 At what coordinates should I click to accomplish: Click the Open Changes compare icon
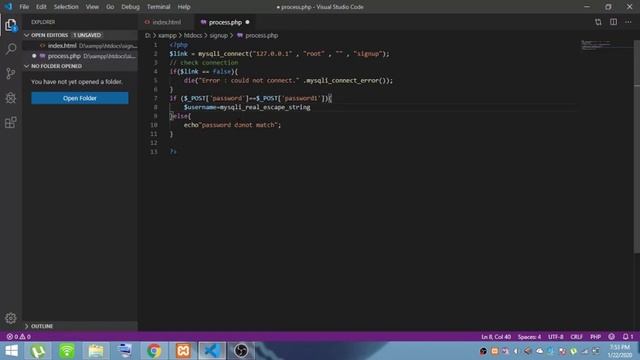click(598, 22)
